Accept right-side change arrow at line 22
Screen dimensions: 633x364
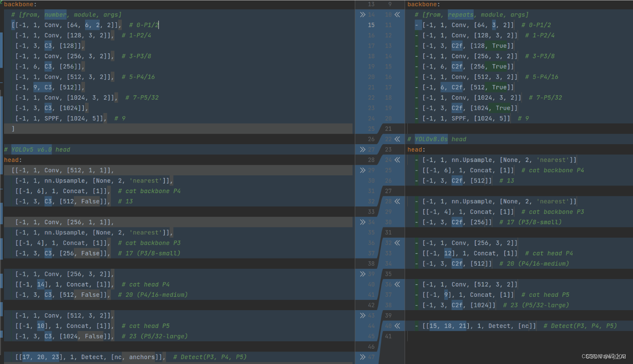point(397,139)
